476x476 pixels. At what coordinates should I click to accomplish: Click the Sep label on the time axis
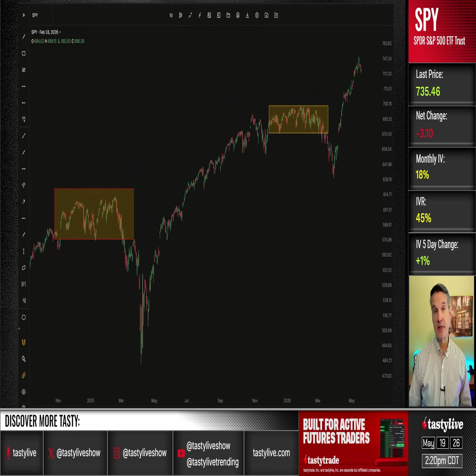[220, 401]
